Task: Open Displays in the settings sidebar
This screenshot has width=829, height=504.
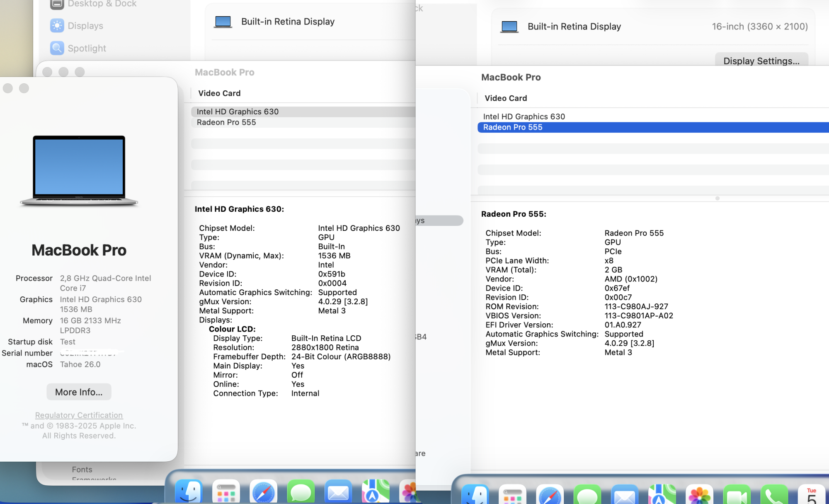Action: 85,26
